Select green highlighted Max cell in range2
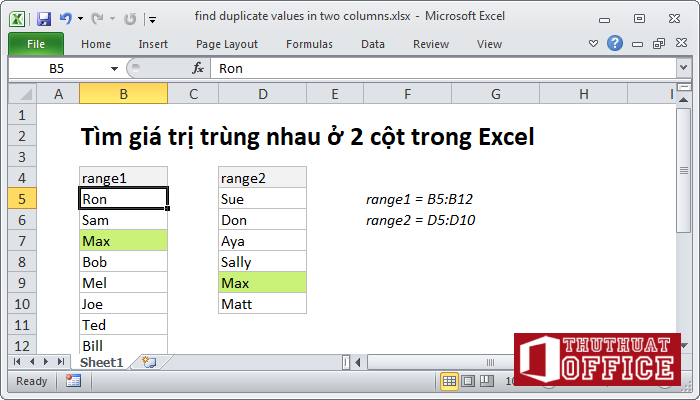Screen dimensions: 700x400 coord(262,283)
